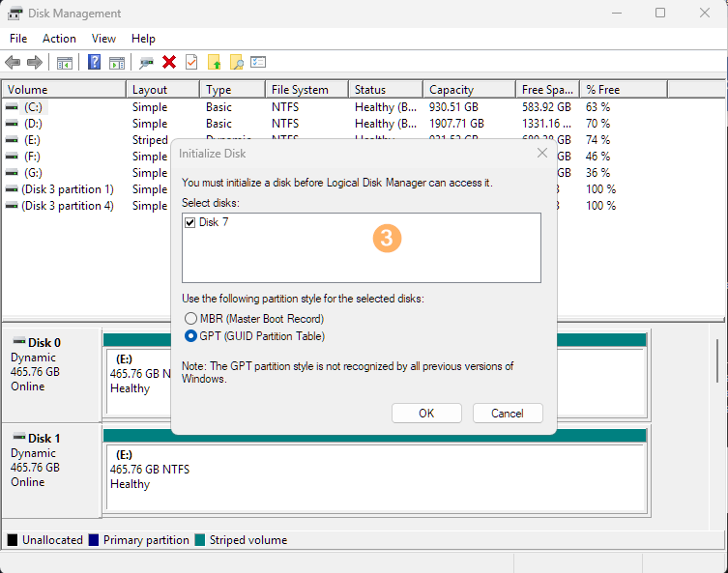Click the folder-with-magnifier Explore icon

(236, 62)
